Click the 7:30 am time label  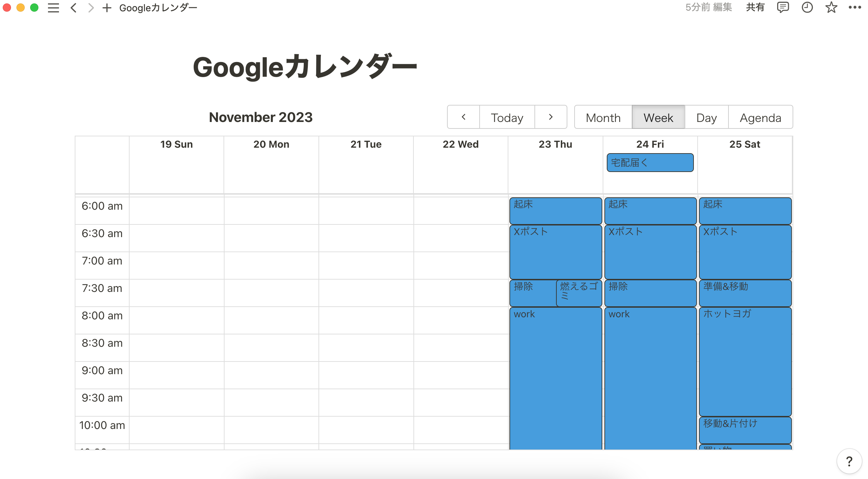pyautogui.click(x=102, y=288)
